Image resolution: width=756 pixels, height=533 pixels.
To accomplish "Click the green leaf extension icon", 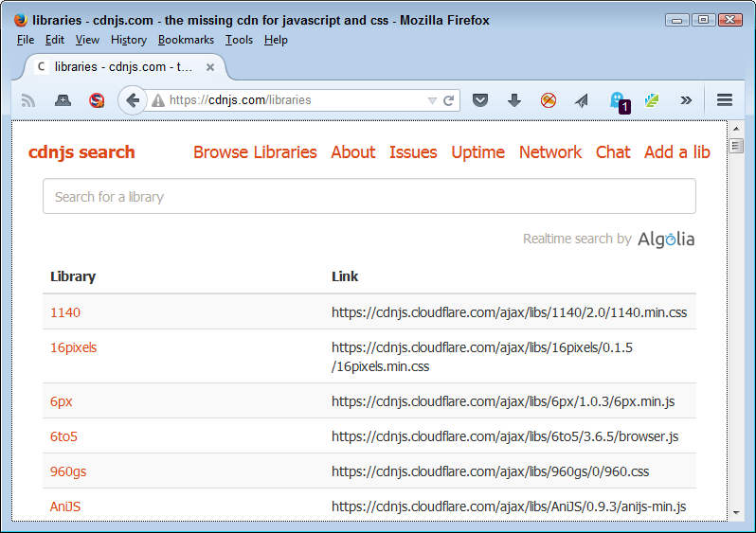I will tap(652, 100).
